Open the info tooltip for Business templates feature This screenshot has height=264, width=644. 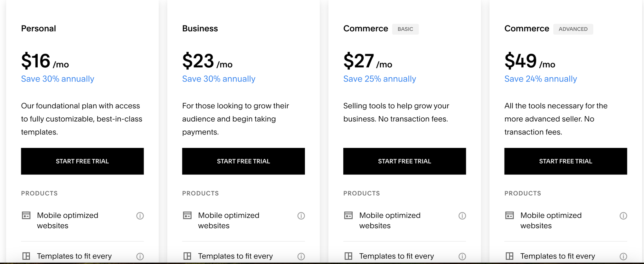tap(301, 256)
